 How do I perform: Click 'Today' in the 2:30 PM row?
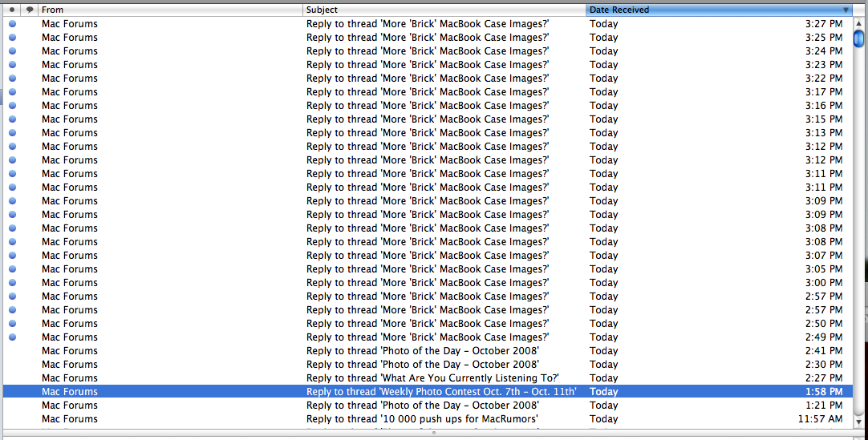[x=603, y=365]
